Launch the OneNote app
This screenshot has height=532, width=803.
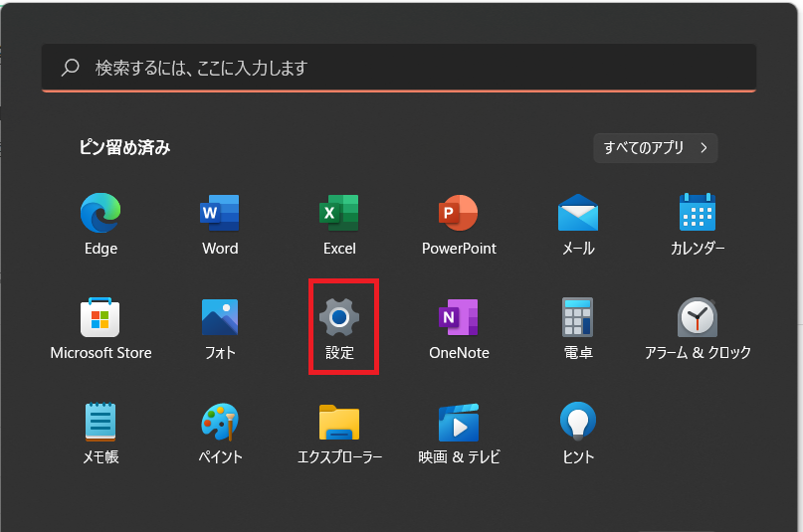point(459,328)
